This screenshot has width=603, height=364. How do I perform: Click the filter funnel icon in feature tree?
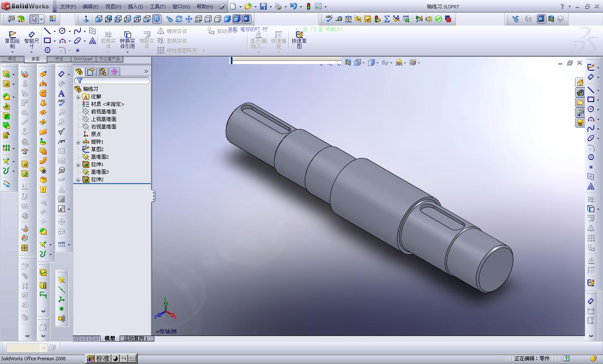pyautogui.click(x=80, y=80)
